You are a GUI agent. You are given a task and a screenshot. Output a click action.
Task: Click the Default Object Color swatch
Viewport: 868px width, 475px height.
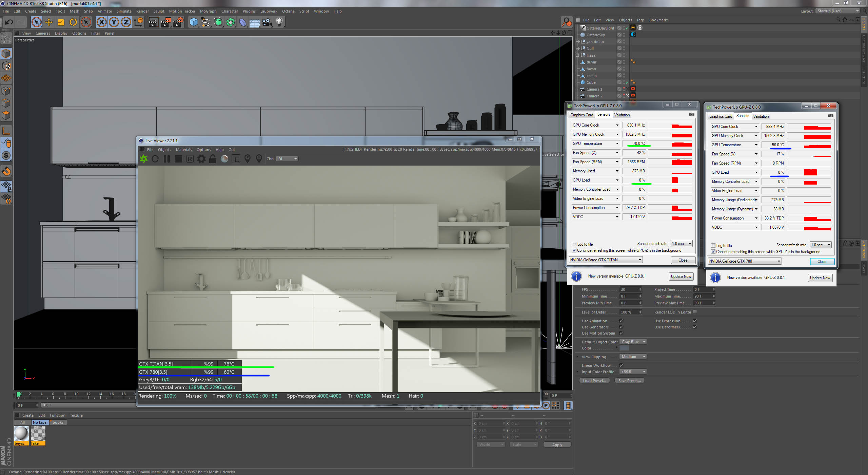[624, 348]
